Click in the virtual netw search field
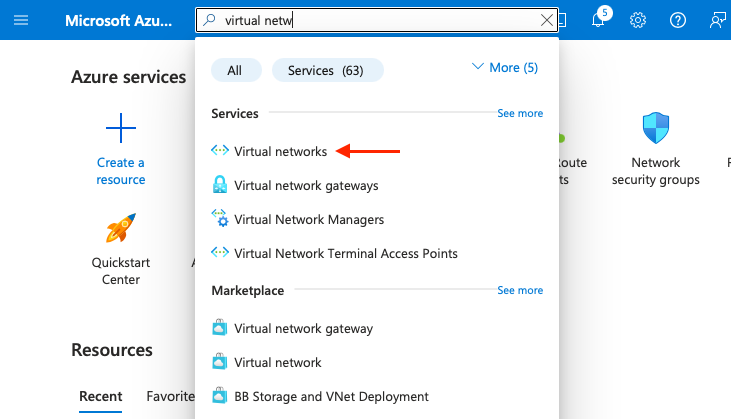The image size is (731, 419). pyautogui.click(x=377, y=20)
